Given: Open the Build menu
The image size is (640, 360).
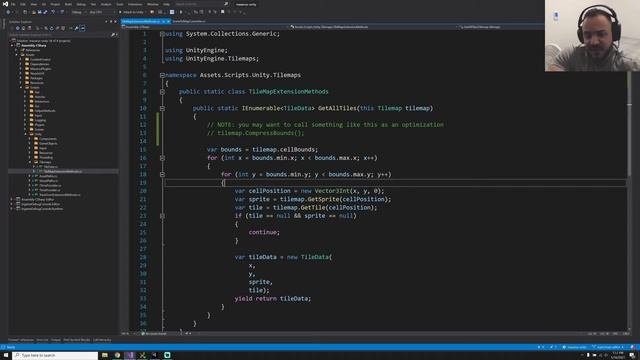Looking at the screenshot, I should 68,4.
